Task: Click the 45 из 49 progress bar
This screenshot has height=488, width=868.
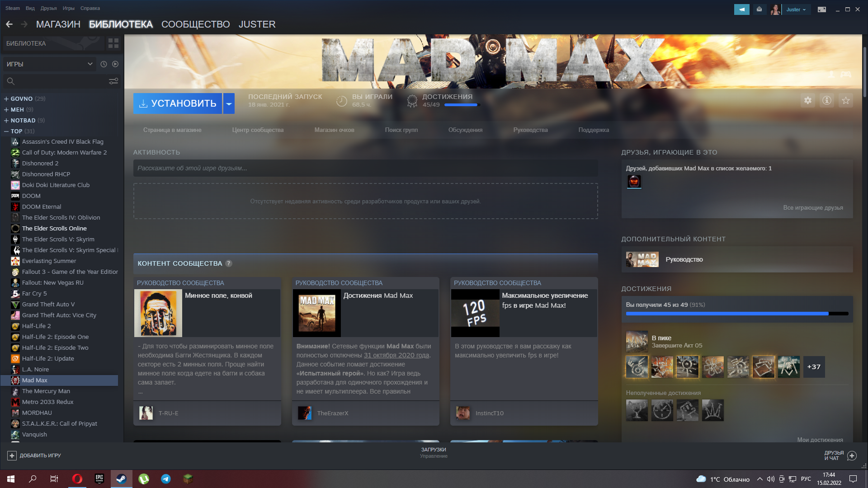Action: tap(737, 314)
